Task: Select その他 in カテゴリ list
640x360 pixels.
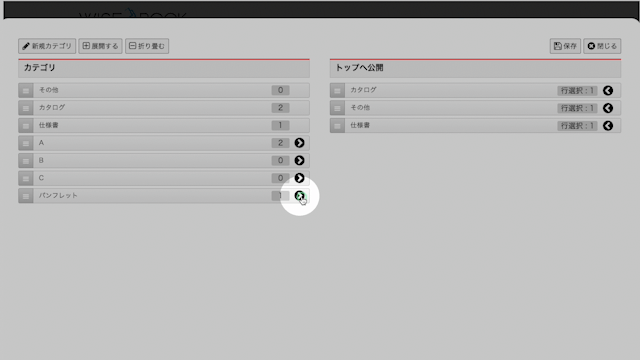Action: coord(49,90)
